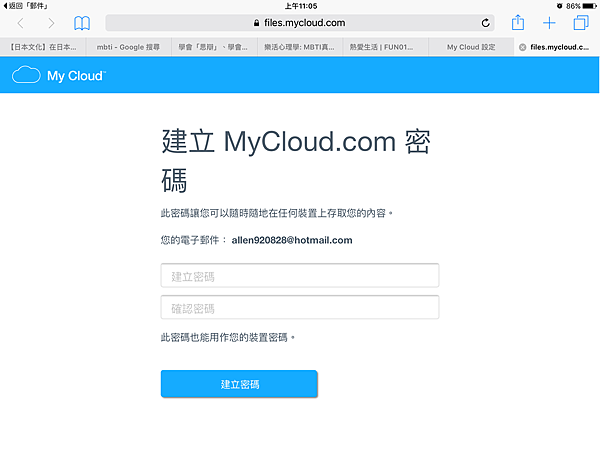This screenshot has width=600, height=450.
Task: Tap the lock icon in address bar
Action: pyautogui.click(x=256, y=23)
